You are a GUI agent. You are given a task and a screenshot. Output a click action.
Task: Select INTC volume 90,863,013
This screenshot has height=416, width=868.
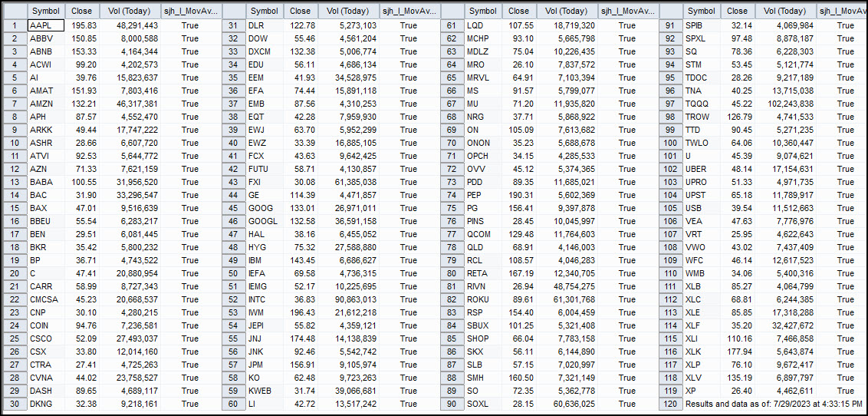[349, 300]
